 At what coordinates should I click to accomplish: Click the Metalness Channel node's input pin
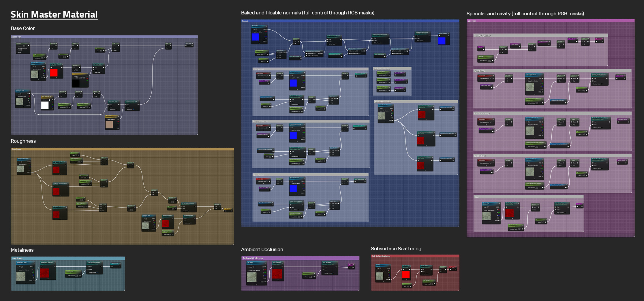coord(42,267)
